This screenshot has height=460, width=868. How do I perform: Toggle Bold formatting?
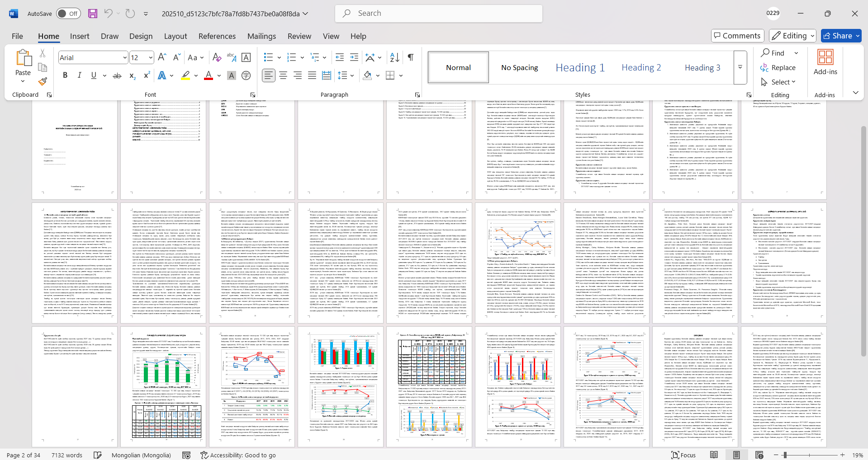(x=65, y=75)
